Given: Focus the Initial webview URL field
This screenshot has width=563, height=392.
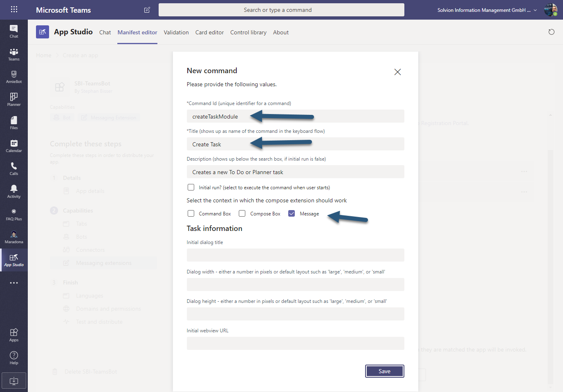Looking at the screenshot, I should [296, 343].
